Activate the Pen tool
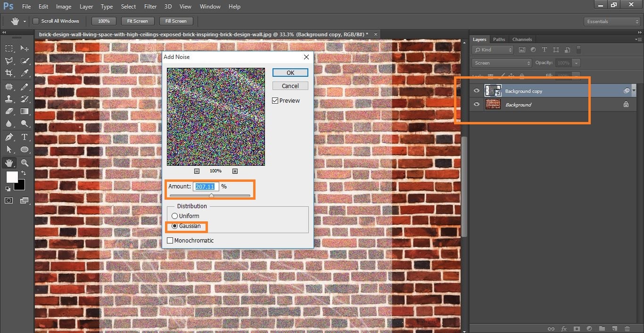The height and width of the screenshot is (333, 644). pyautogui.click(x=9, y=137)
